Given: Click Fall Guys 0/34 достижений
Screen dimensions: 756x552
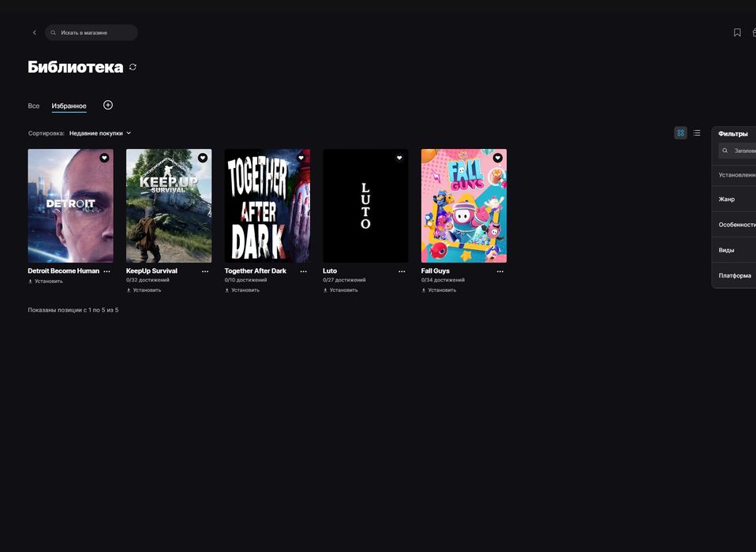Looking at the screenshot, I should click(x=443, y=280).
